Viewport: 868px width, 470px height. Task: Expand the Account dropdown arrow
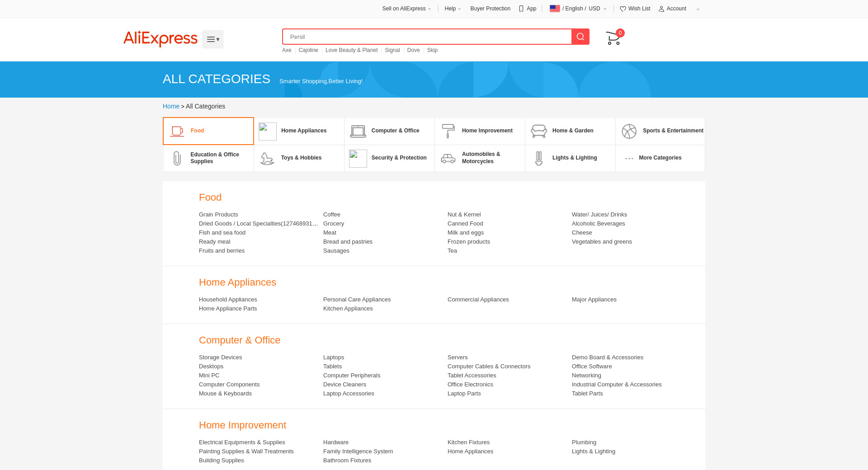point(698,9)
